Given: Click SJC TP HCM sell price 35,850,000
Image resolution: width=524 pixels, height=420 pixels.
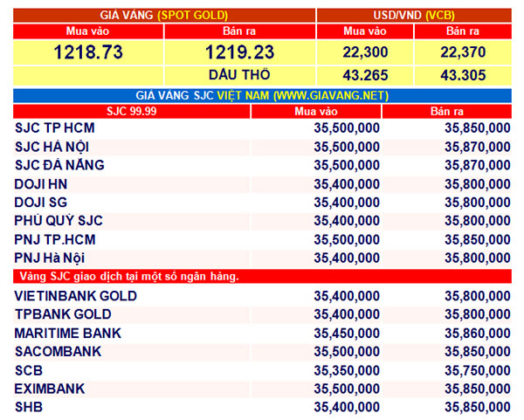Looking at the screenshot, I should pos(478,128).
